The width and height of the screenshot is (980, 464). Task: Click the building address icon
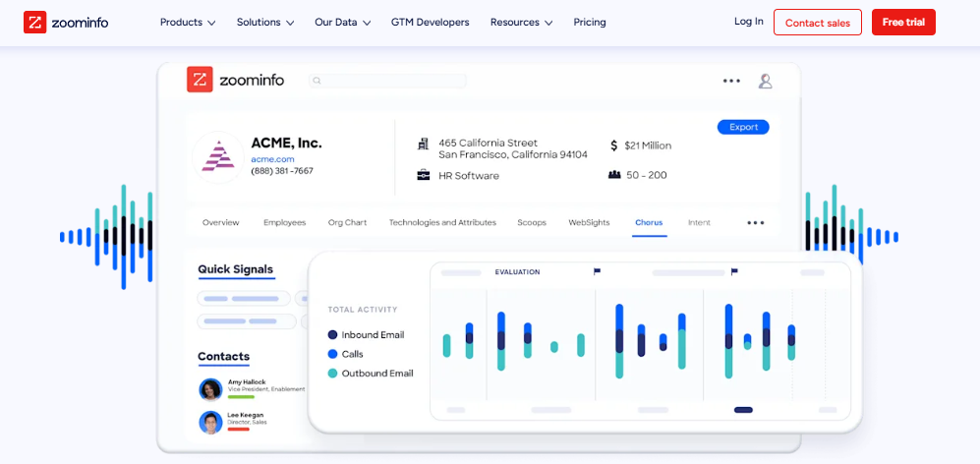(x=423, y=144)
